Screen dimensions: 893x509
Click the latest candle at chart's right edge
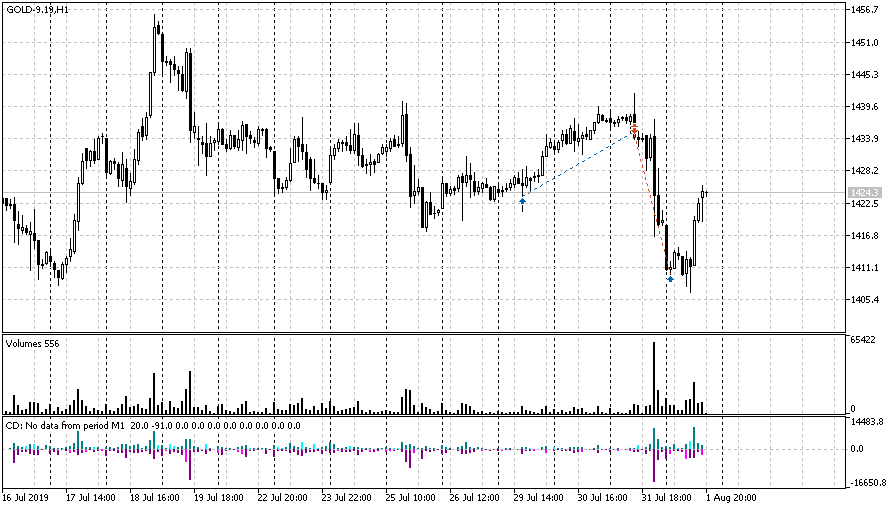tap(704, 191)
